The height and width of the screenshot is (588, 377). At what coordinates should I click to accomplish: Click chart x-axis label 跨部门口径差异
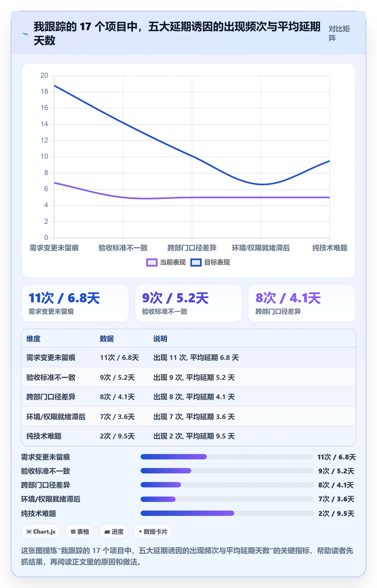pyautogui.click(x=192, y=248)
